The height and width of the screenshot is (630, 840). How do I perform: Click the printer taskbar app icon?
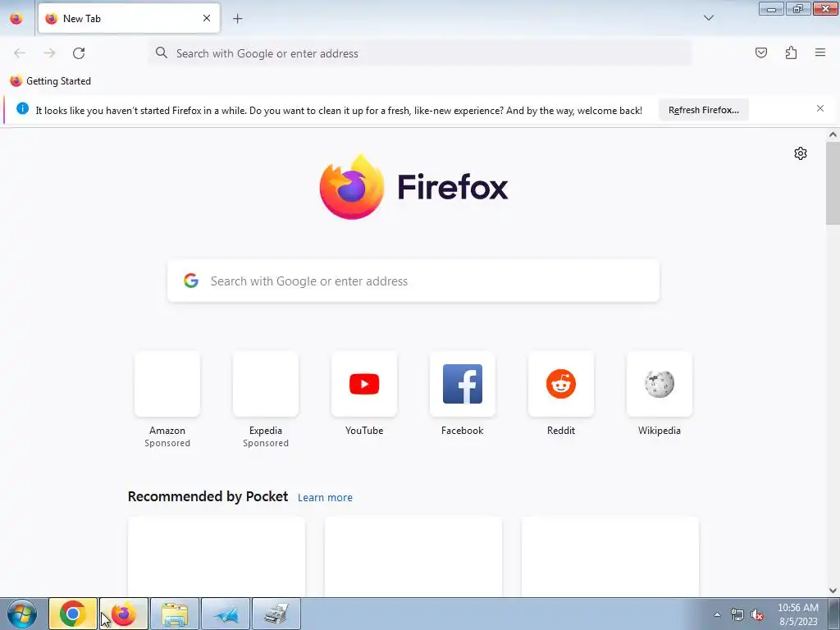(x=276, y=614)
